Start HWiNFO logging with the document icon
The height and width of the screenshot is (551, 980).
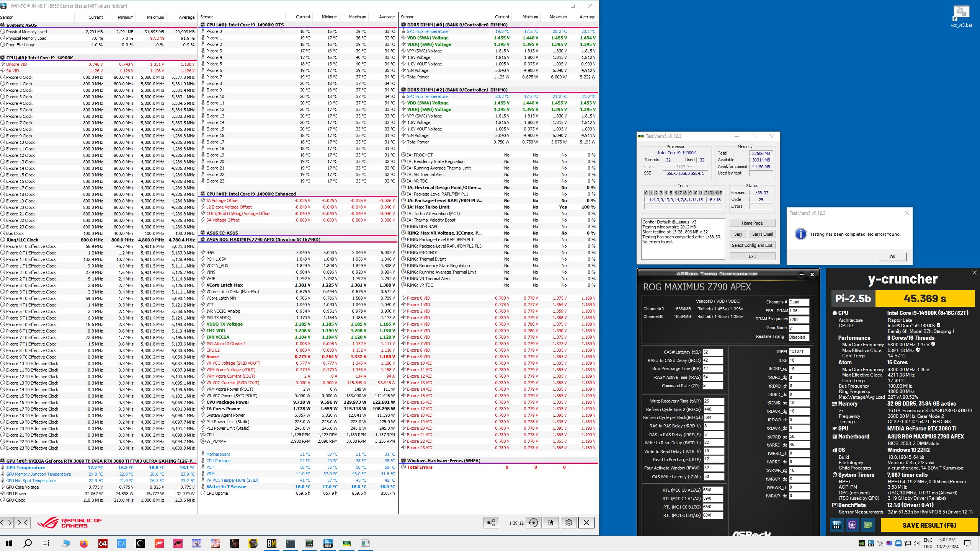[x=551, y=523]
